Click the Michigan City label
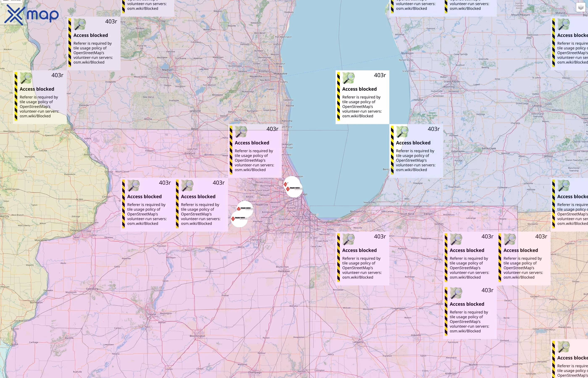588x378 pixels. click(358, 211)
